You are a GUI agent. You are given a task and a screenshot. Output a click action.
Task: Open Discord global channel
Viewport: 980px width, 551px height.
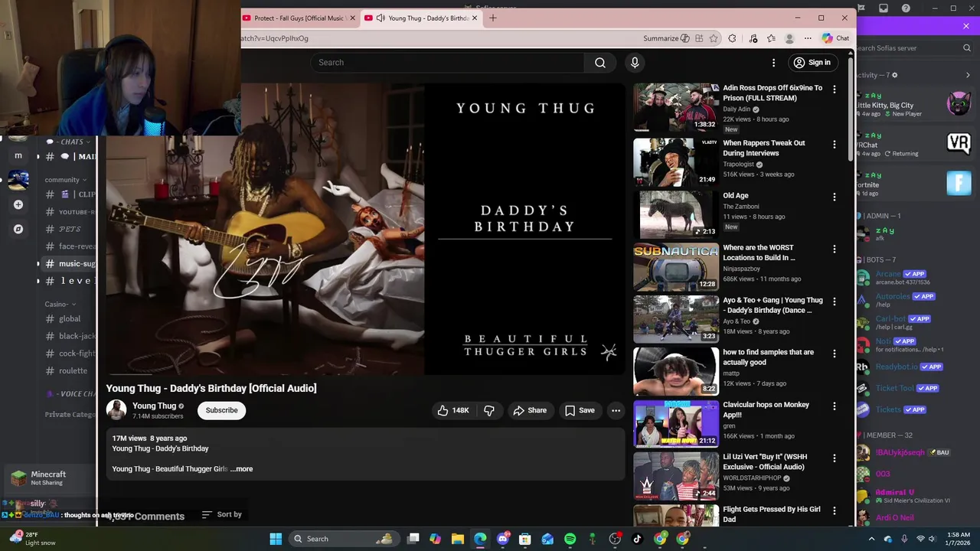point(70,319)
